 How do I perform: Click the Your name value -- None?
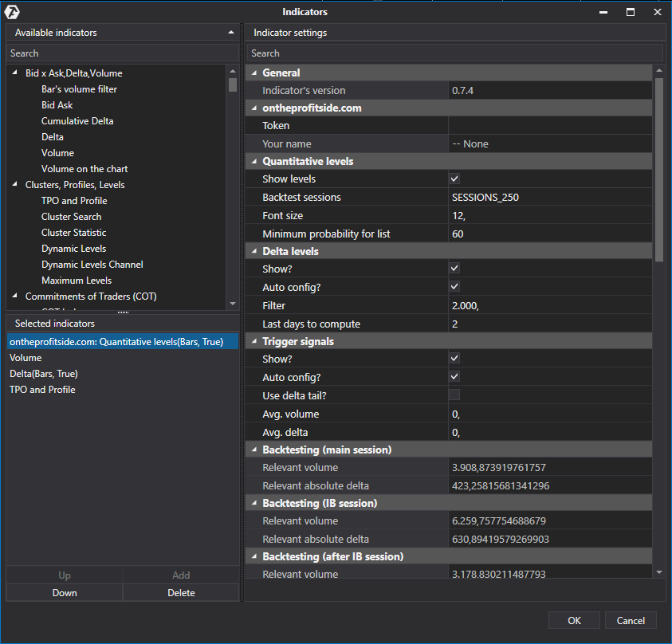(550, 144)
